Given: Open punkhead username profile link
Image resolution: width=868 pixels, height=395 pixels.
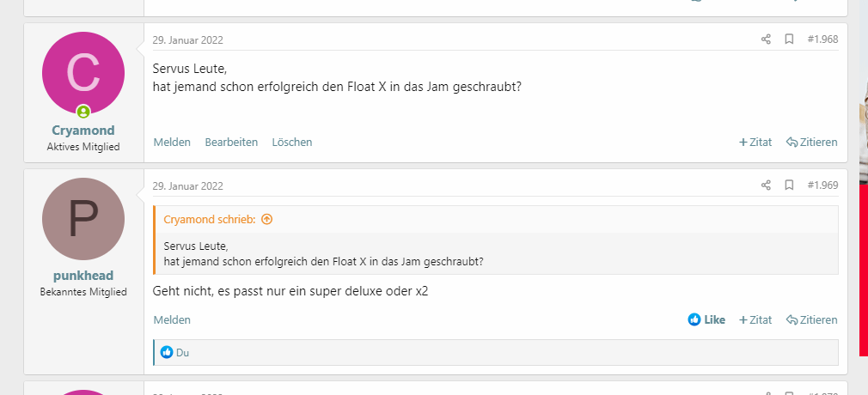Looking at the screenshot, I should pos(83,276).
